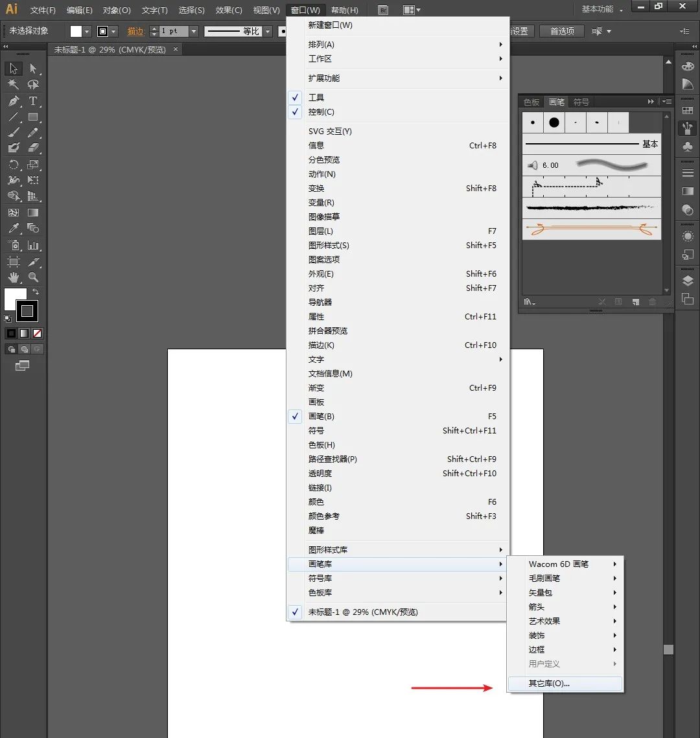Screen dimensions: 700x738
Task: Choose 新建窗口(W) menu item
Action: pyautogui.click(x=397, y=25)
